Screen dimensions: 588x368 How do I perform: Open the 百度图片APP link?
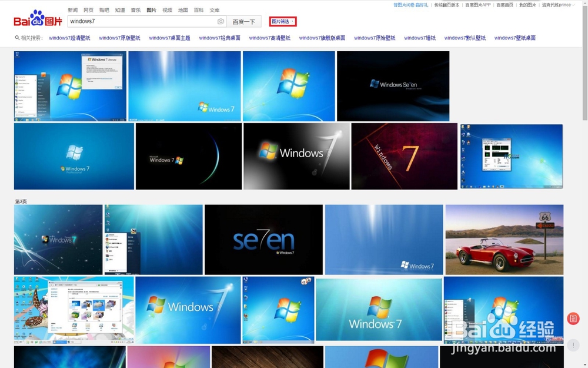click(477, 5)
